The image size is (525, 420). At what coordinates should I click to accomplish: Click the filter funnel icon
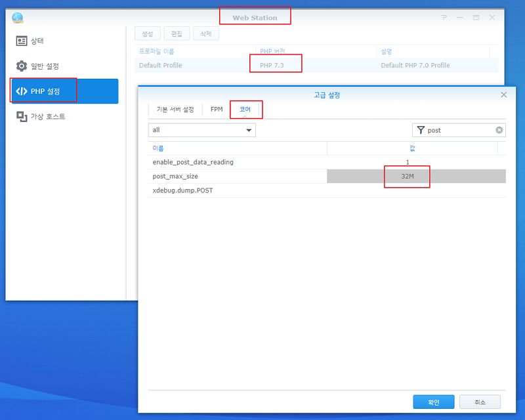point(421,130)
